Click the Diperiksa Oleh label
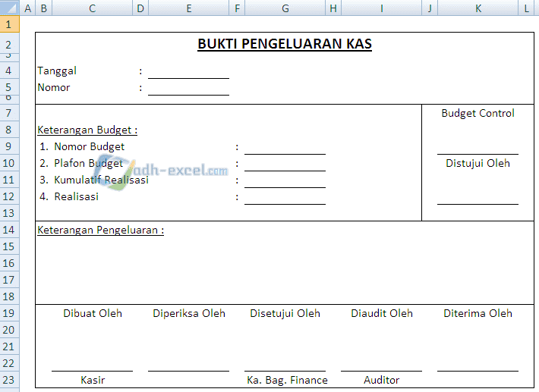Screen dimensions: 539x392 (189, 313)
